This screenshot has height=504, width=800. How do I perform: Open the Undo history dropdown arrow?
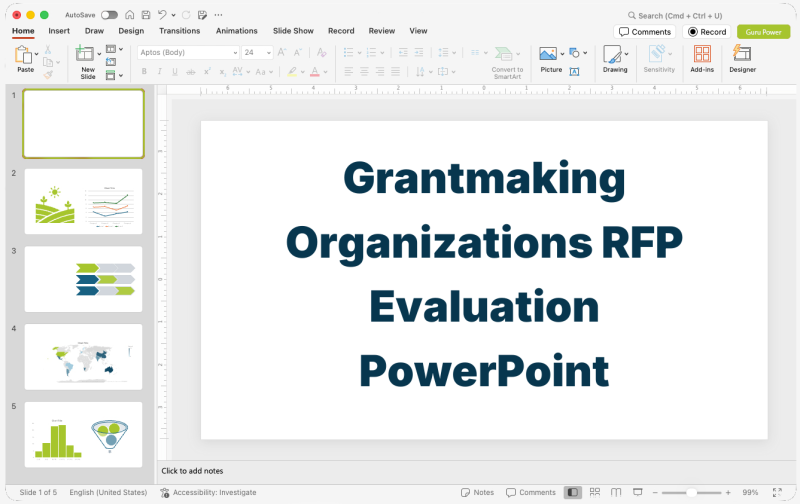tap(173, 15)
